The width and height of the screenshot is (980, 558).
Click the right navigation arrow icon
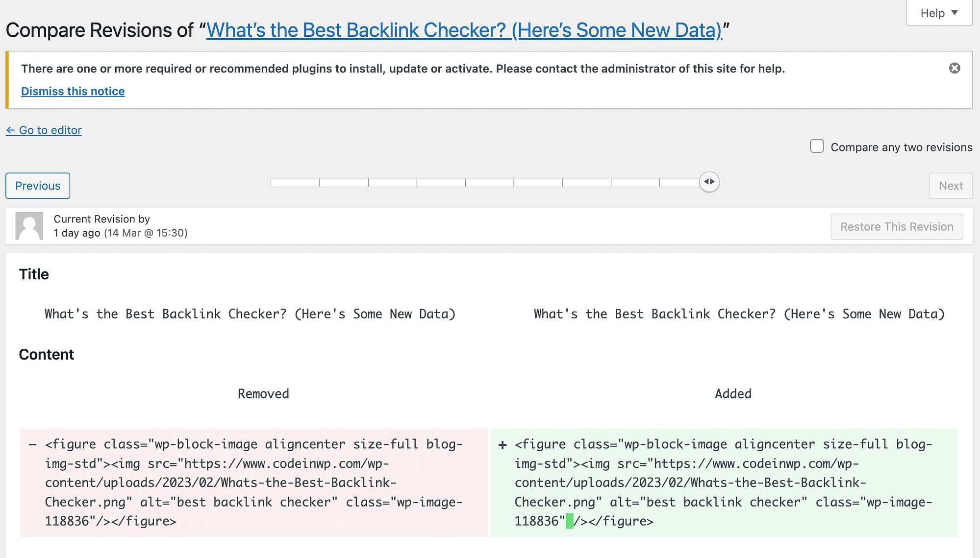(712, 182)
